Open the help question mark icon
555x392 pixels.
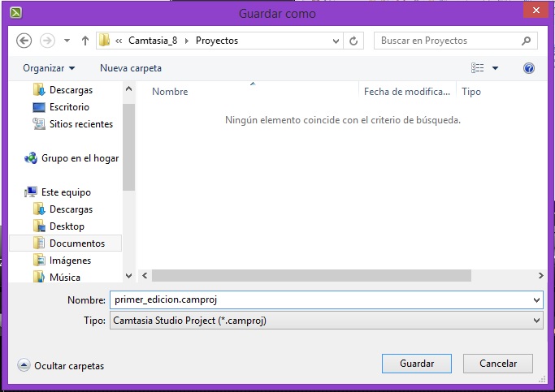(529, 68)
